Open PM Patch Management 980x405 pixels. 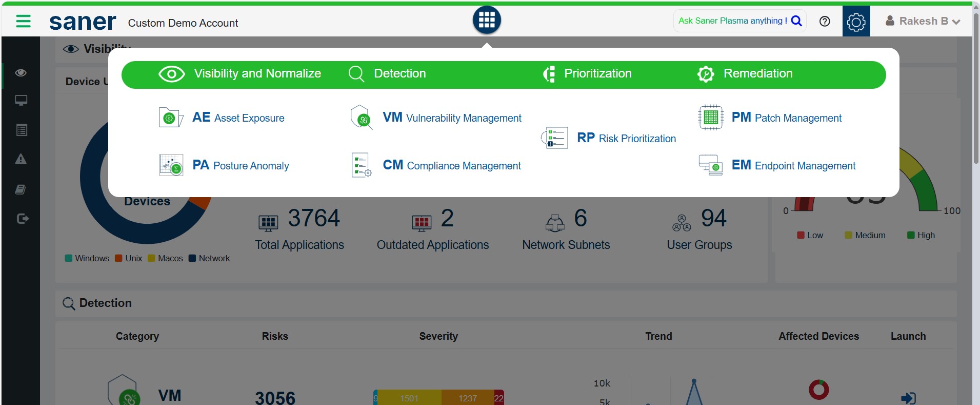coord(786,118)
